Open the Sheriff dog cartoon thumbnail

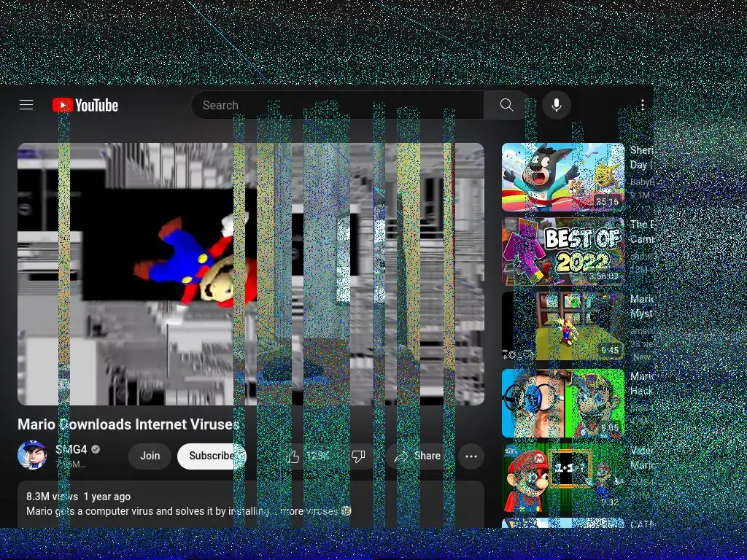coord(563,177)
